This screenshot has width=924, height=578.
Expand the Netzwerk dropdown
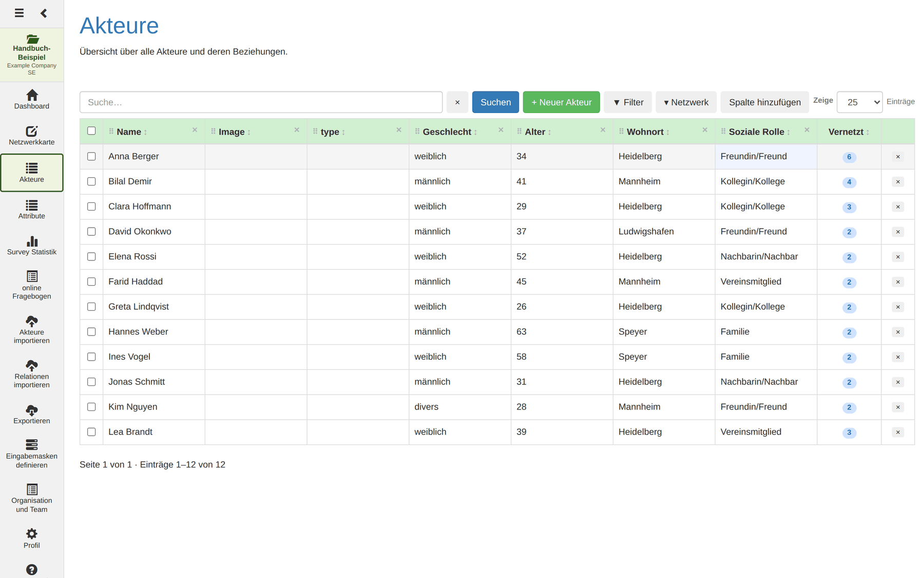686,102
